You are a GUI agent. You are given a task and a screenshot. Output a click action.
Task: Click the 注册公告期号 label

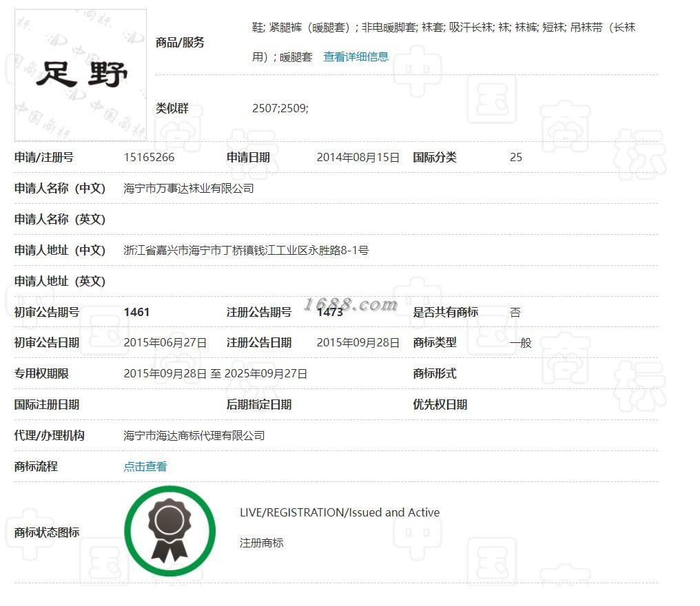coord(259,313)
